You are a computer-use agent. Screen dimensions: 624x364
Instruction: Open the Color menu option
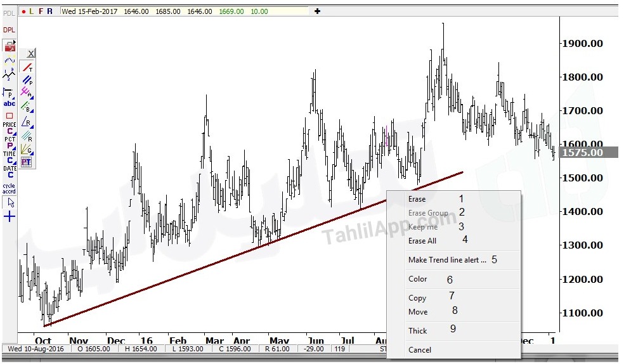point(417,279)
